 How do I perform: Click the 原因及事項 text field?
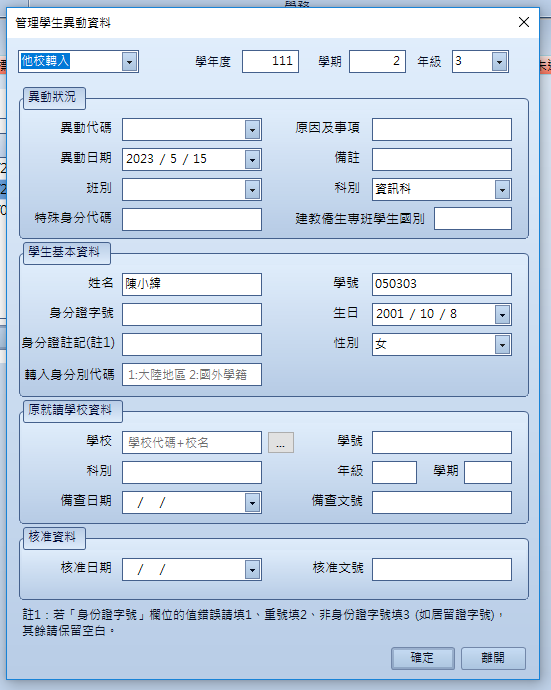[x=442, y=129]
